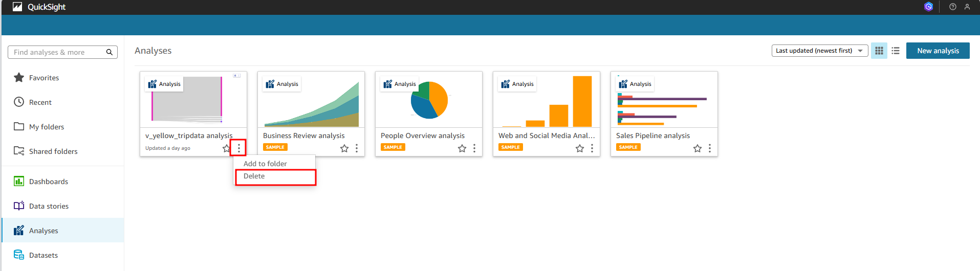Image resolution: width=980 pixels, height=271 pixels.
Task: Star the Sales Pipeline analysis
Action: pyautogui.click(x=697, y=148)
